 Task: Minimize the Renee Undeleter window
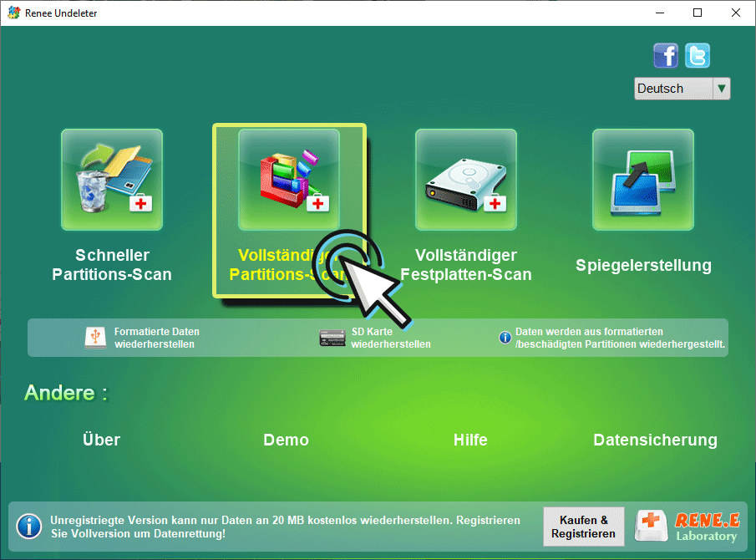(660, 13)
